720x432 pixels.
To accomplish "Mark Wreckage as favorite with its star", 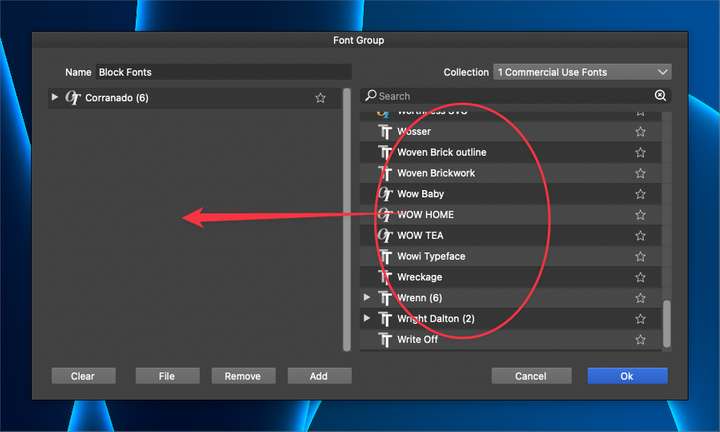I will [640, 277].
